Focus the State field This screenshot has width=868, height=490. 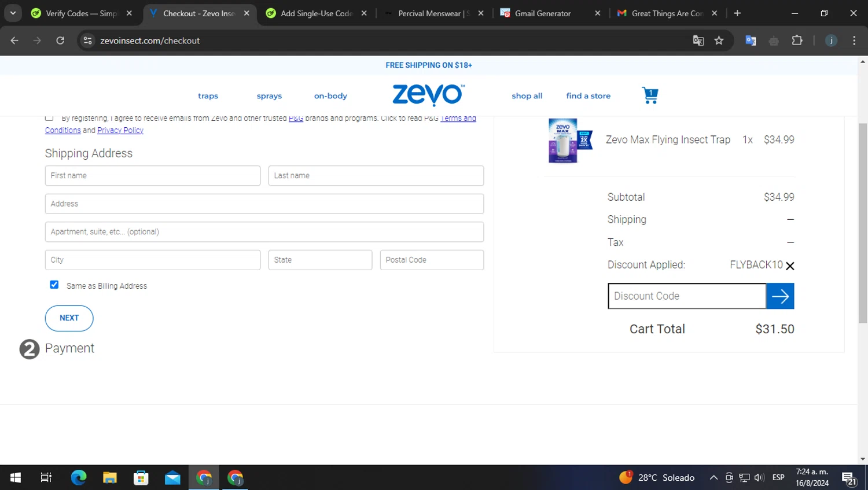320,260
